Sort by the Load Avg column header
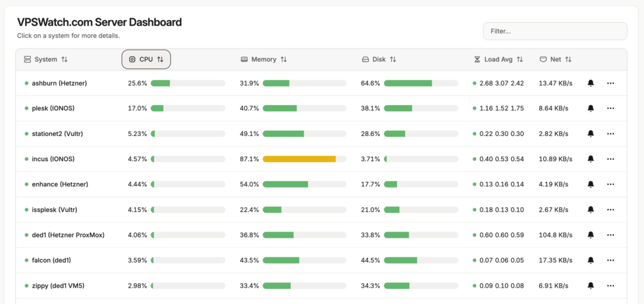This screenshot has width=644, height=304. [498, 59]
